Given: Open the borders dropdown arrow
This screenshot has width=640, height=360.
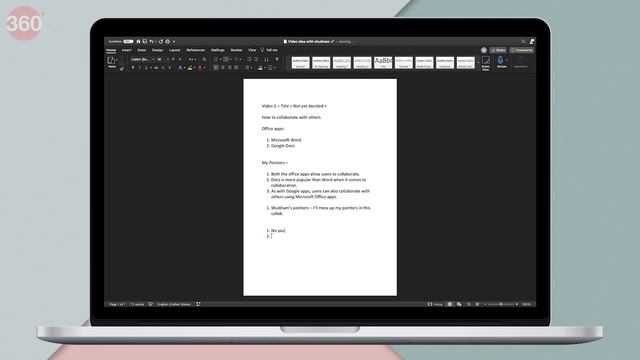Looking at the screenshot, I should point(275,68).
